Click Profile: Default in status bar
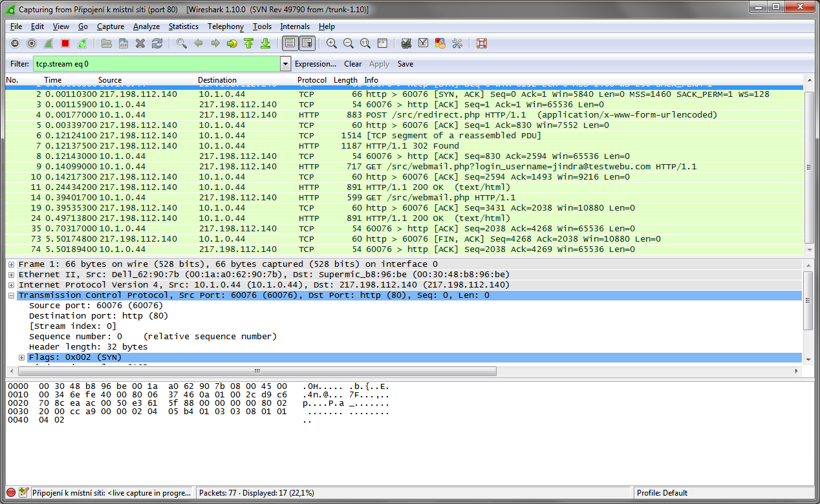820x504 pixels. pos(662,493)
